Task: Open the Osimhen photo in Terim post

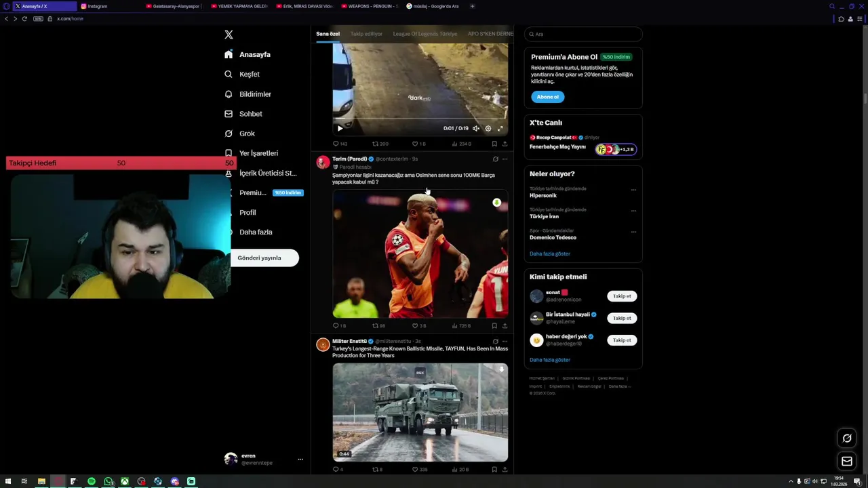Action: pos(420,254)
